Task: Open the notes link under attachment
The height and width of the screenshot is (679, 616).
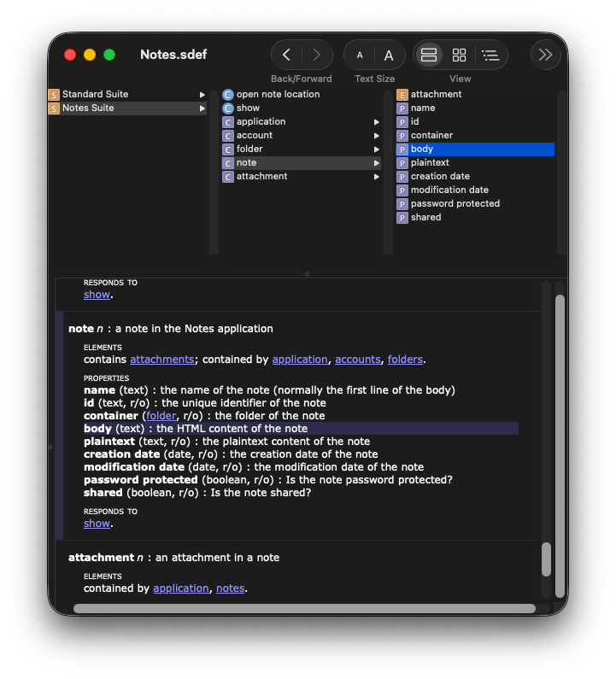Action: (231, 588)
